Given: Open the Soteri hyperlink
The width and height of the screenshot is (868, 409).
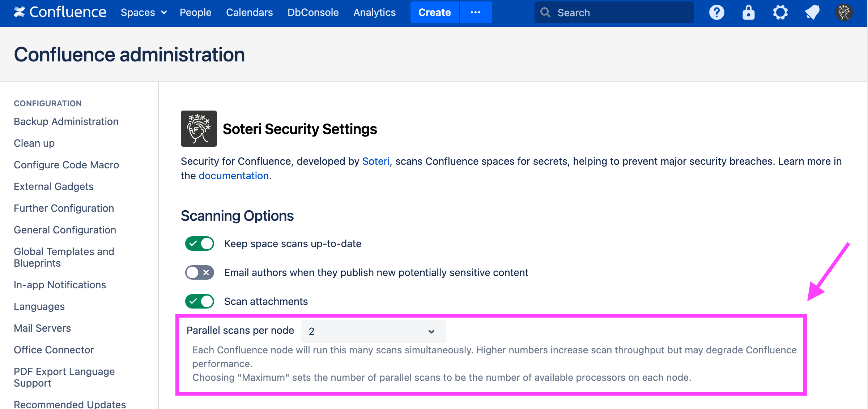Looking at the screenshot, I should tap(376, 161).
